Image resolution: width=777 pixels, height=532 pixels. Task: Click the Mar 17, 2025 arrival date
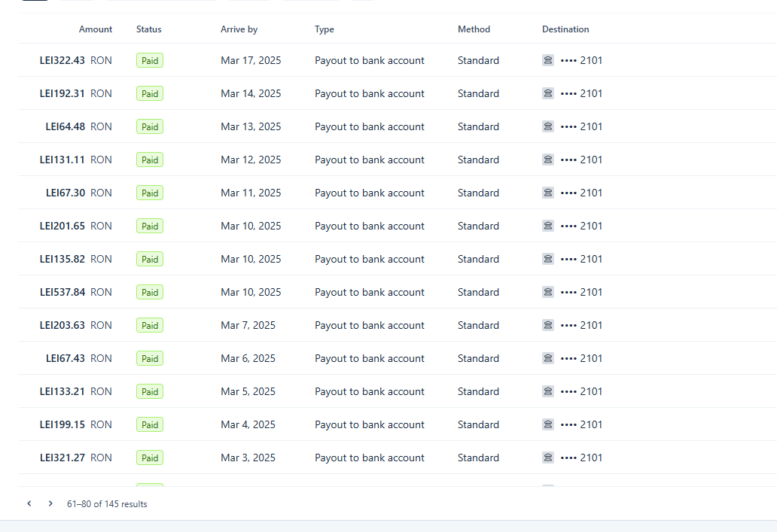(251, 60)
